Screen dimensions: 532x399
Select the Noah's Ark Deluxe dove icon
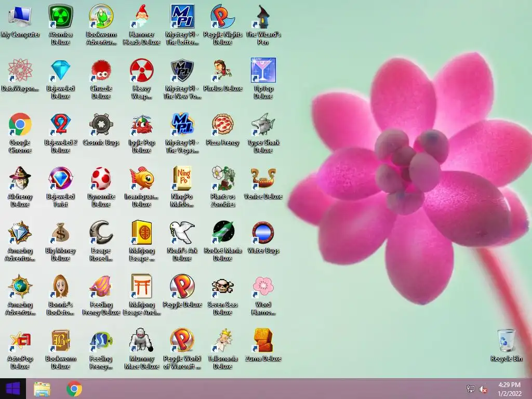(x=182, y=232)
